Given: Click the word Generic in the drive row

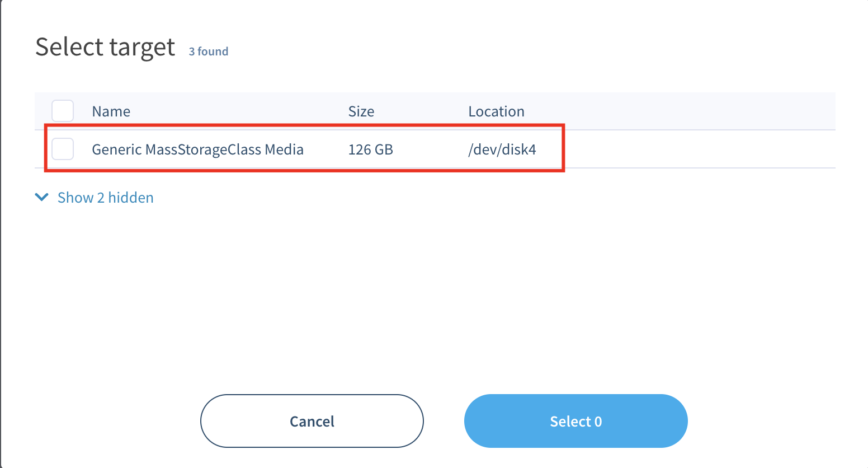Looking at the screenshot, I should pos(116,149).
